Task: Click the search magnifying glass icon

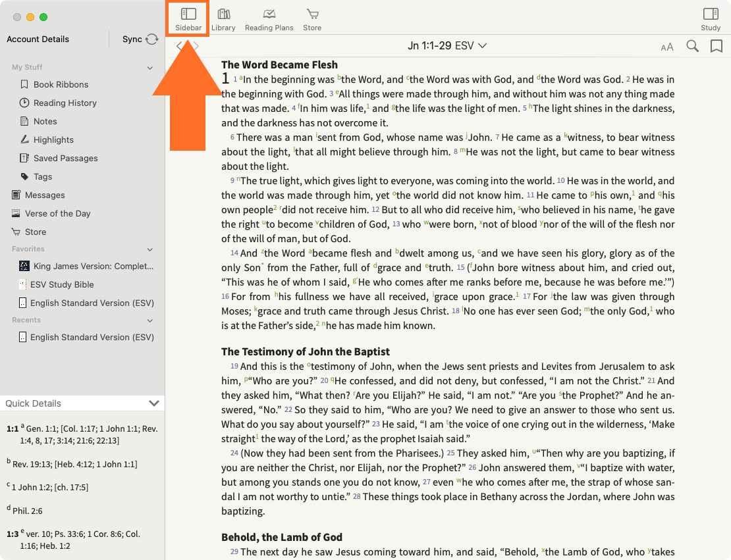Action: click(692, 46)
